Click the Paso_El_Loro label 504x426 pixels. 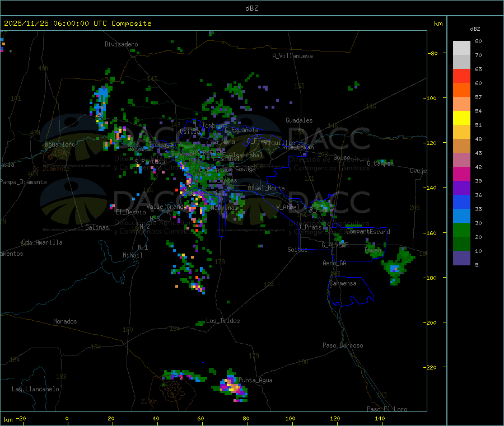[x=387, y=409]
